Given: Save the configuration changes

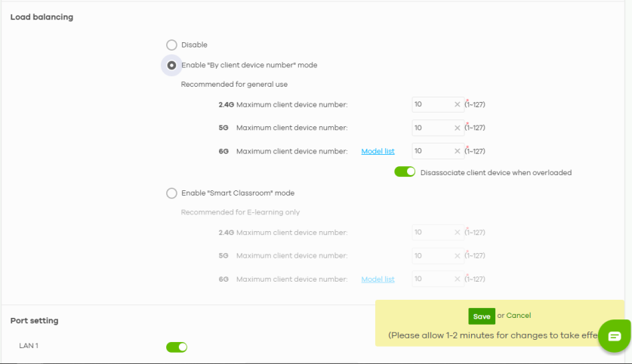Looking at the screenshot, I should point(481,316).
